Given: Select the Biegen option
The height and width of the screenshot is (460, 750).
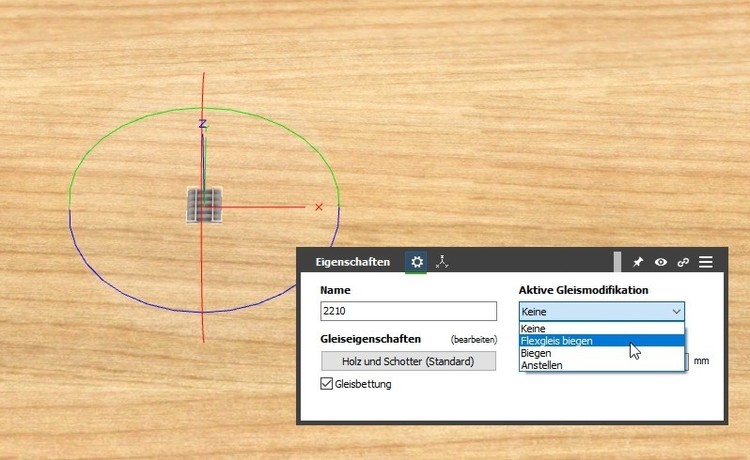Looking at the screenshot, I should pos(602,353).
